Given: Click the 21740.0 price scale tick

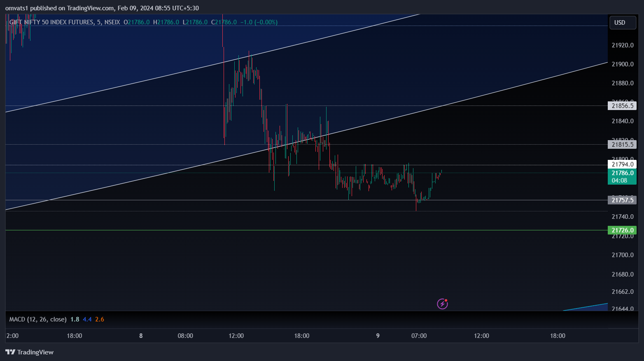Looking at the screenshot, I should 623,217.
